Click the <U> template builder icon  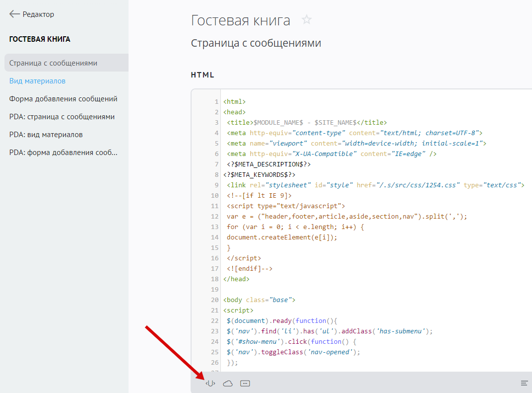210,384
